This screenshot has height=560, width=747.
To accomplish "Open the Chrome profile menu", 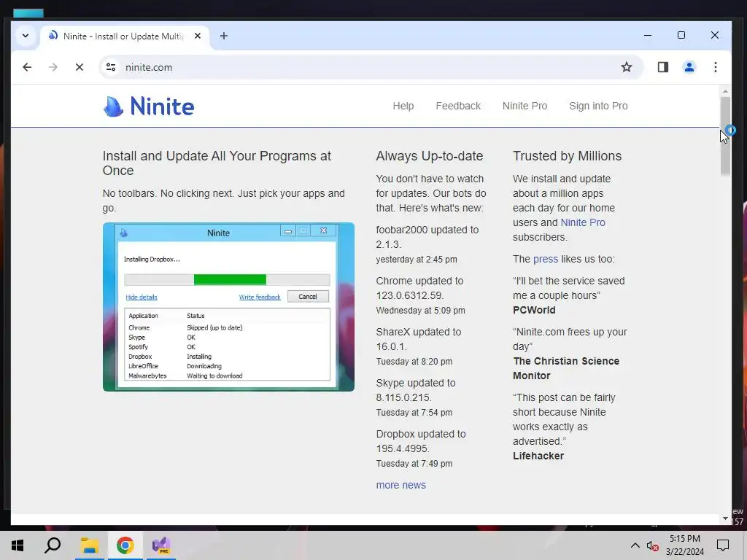I will [689, 67].
